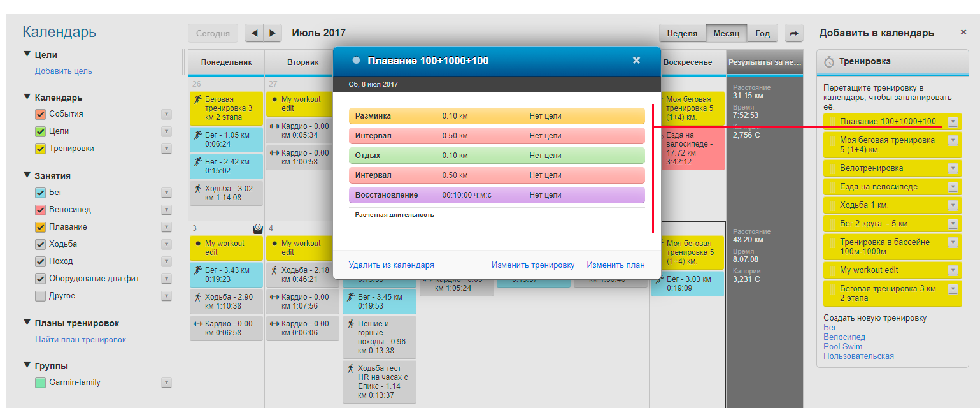Click Удалить из календаря link
This screenshot has width=980, height=408.
(391, 265)
